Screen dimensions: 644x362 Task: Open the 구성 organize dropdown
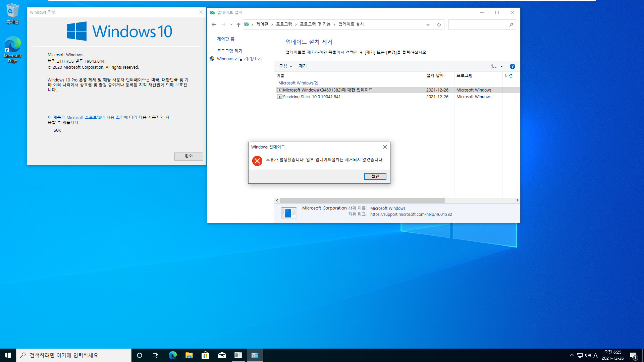(285, 66)
